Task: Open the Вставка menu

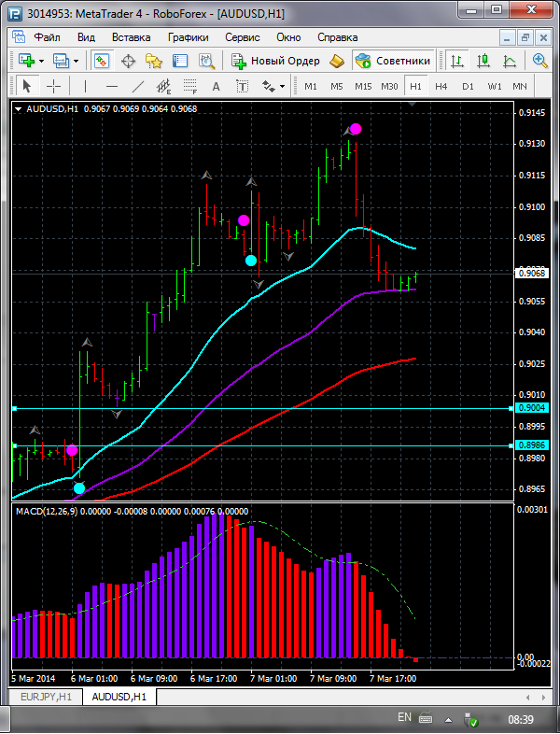Action: (131, 37)
